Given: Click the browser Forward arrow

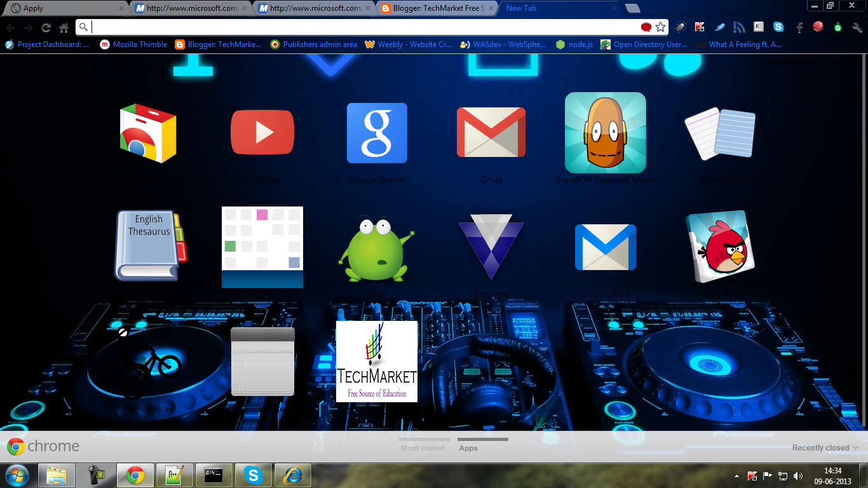Looking at the screenshot, I should pos(28,27).
